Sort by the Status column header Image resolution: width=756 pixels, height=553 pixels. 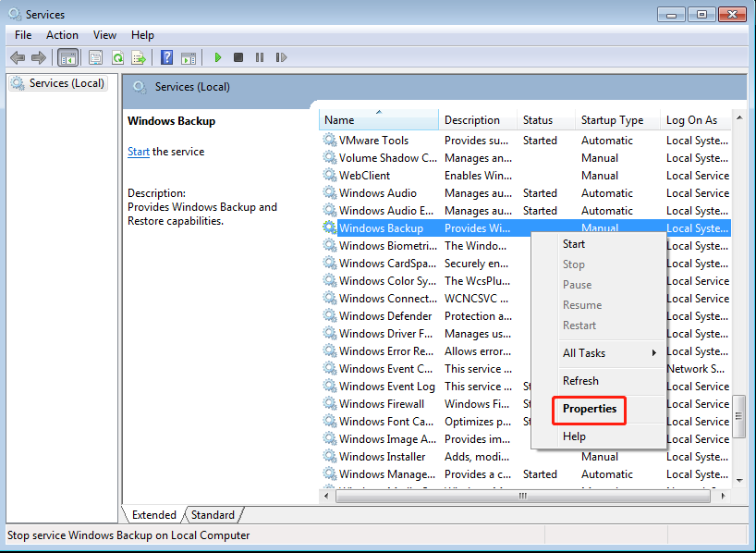click(x=546, y=120)
